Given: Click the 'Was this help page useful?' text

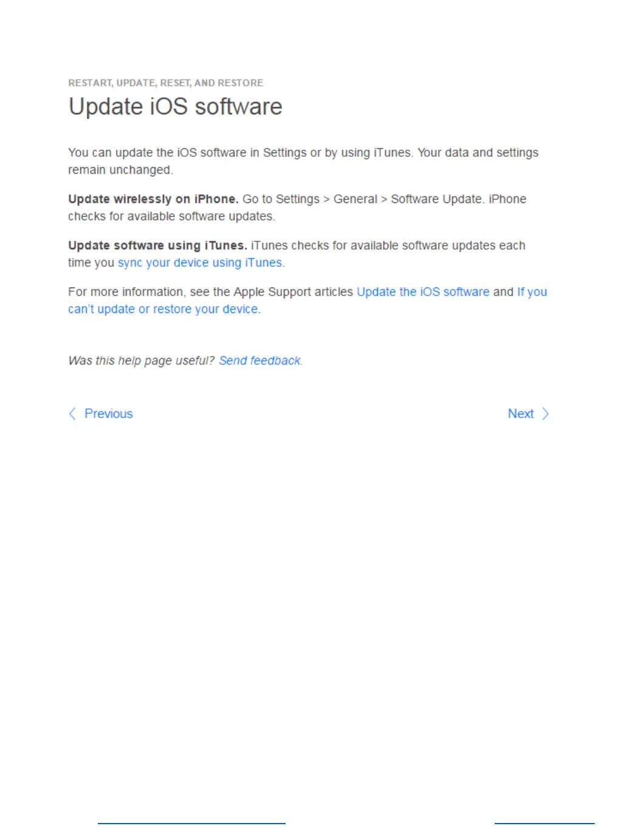Looking at the screenshot, I should pyautogui.click(x=142, y=360).
